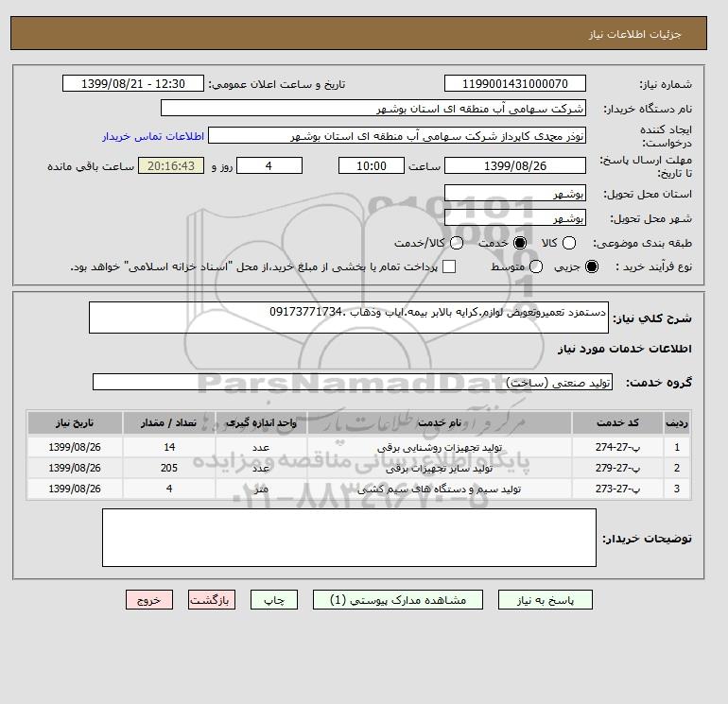728x704 pixels.
Task: Choose the جزیی purchase type radio
Action: (x=592, y=266)
